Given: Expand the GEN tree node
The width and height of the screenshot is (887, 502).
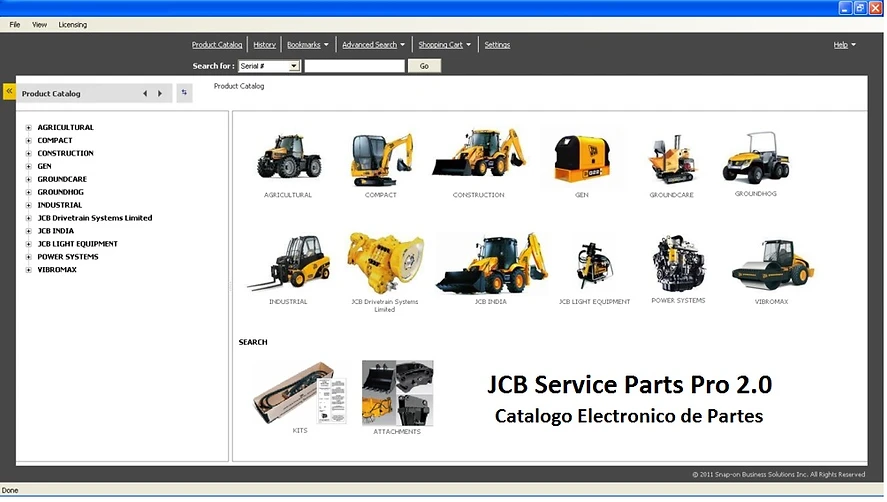Looking at the screenshot, I should pos(28,167).
